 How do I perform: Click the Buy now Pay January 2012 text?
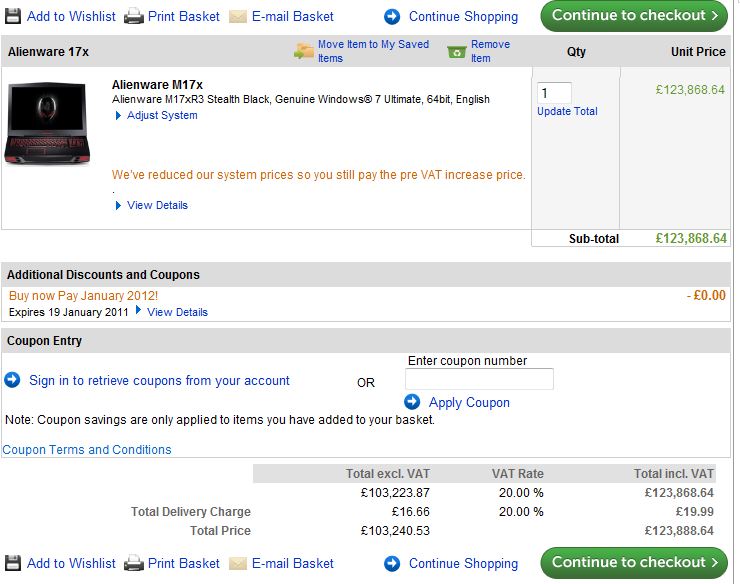(84, 296)
